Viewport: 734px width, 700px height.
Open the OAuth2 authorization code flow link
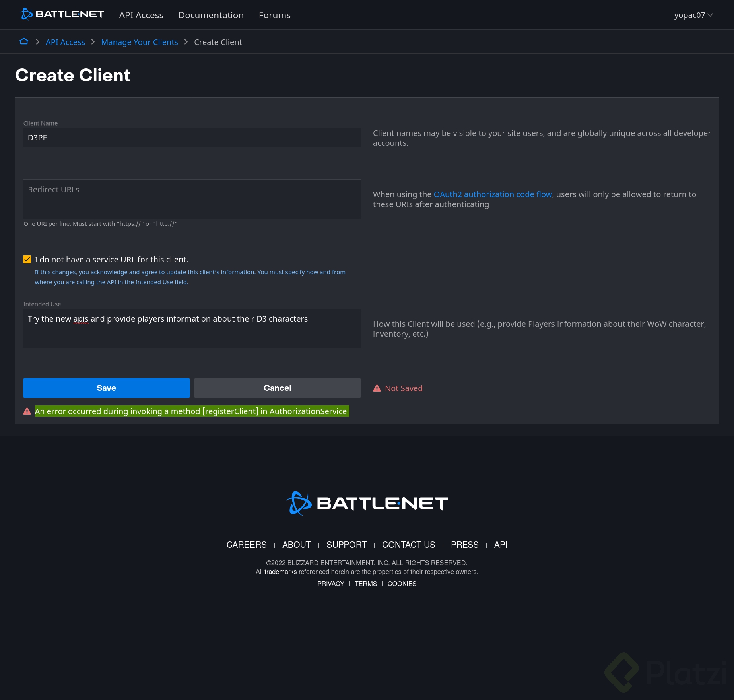[x=493, y=194]
